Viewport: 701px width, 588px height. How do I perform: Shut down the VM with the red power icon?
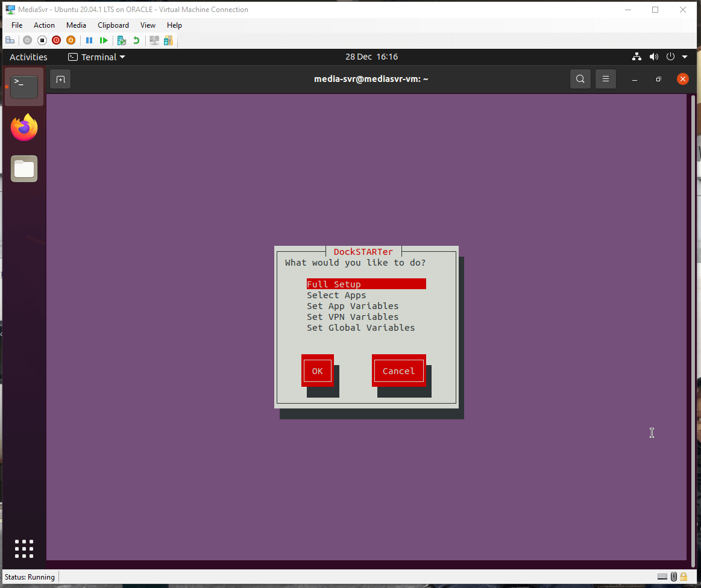click(x=56, y=40)
